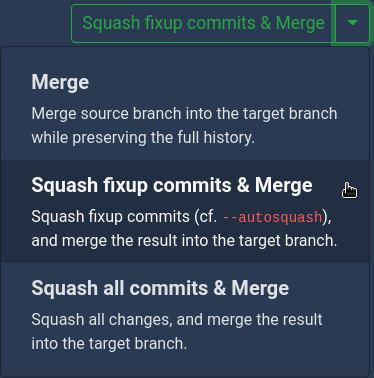This screenshot has height=378, width=374.
Task: Click the red --autosquash code text
Action: pos(272,217)
